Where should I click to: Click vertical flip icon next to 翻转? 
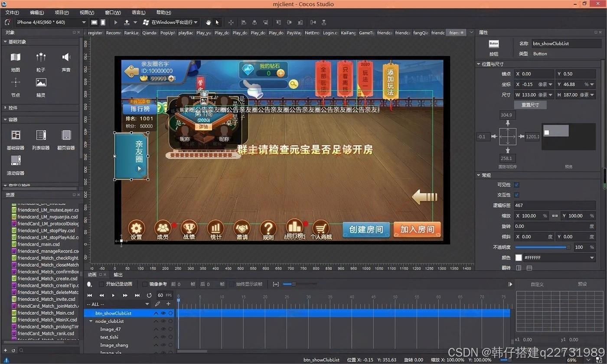tap(529, 268)
